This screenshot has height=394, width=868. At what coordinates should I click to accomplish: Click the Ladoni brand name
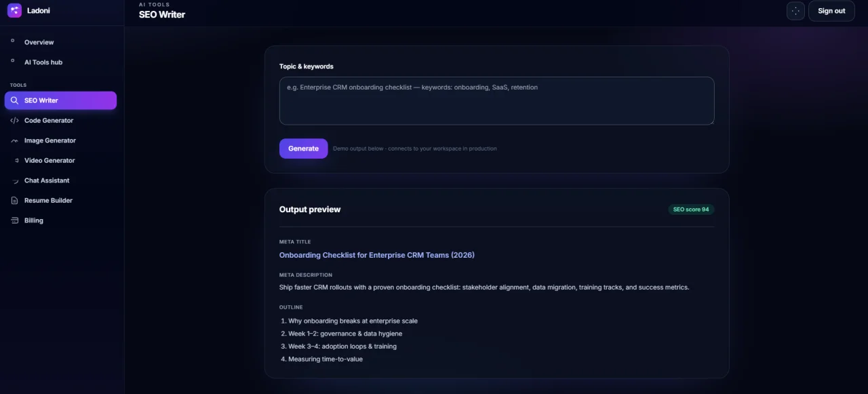coord(39,11)
